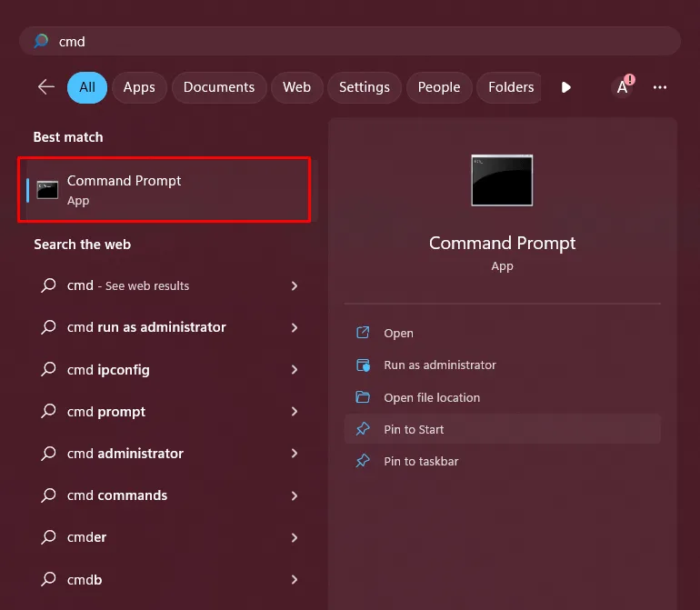Open the 'cmd run as administrator' web suggestion

146,327
